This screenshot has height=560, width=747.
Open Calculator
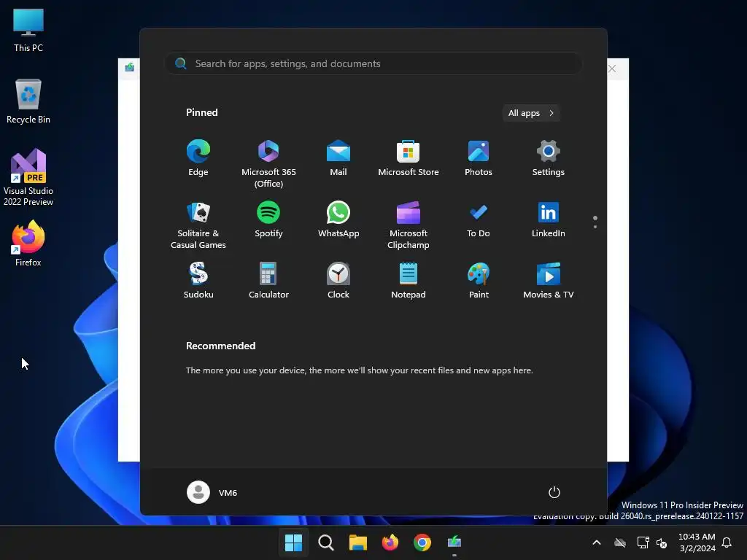point(268,281)
